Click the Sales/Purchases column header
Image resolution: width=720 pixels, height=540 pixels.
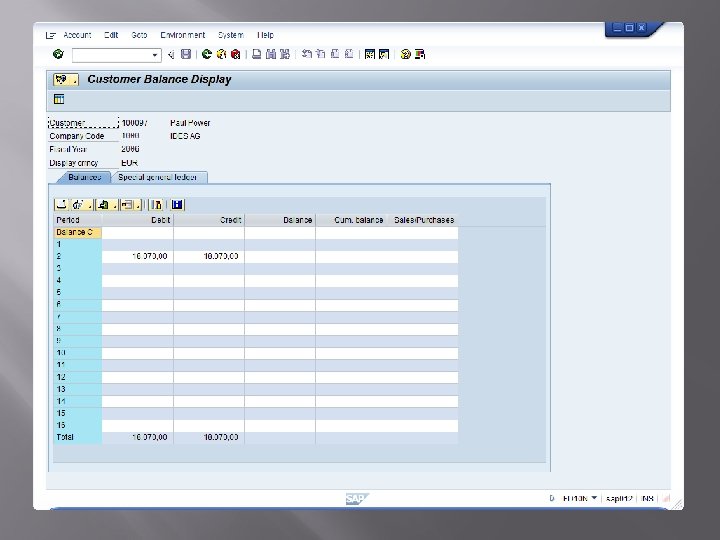(423, 220)
